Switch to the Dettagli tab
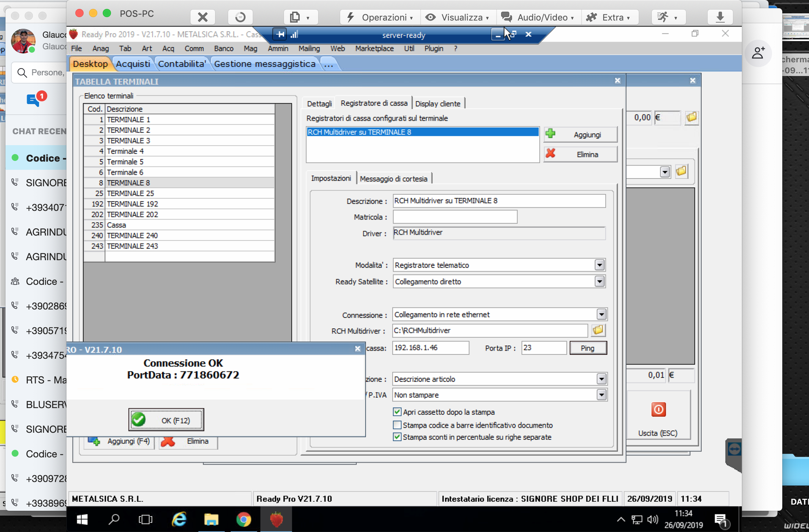The image size is (809, 532). tap(319, 103)
